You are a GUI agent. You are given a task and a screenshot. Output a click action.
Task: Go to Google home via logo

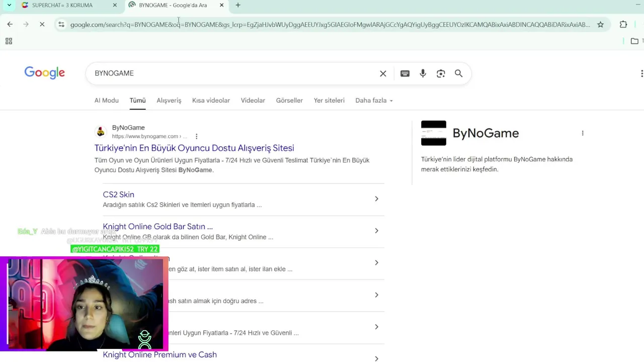[x=44, y=73]
